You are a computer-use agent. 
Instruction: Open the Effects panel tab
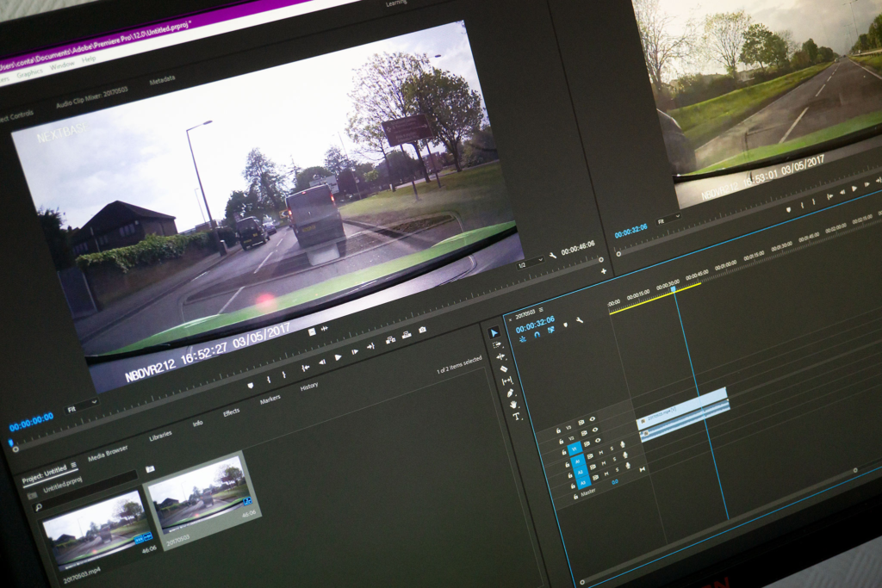click(231, 412)
